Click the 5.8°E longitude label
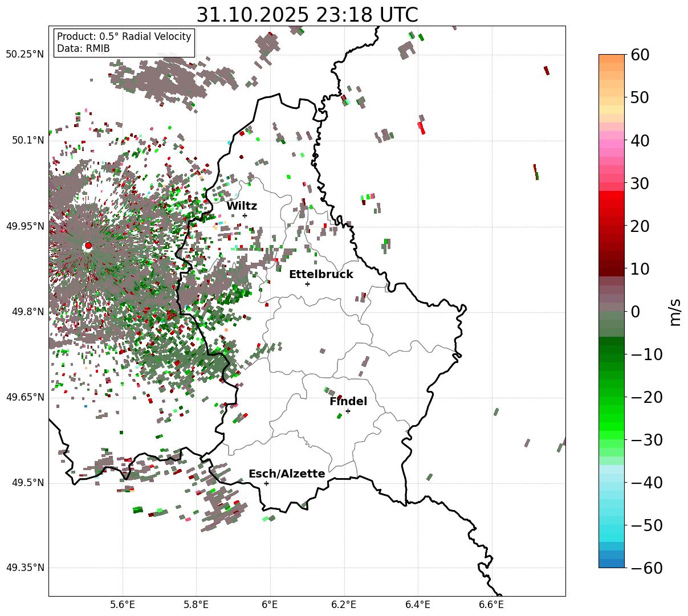688x616 pixels. 197,605
